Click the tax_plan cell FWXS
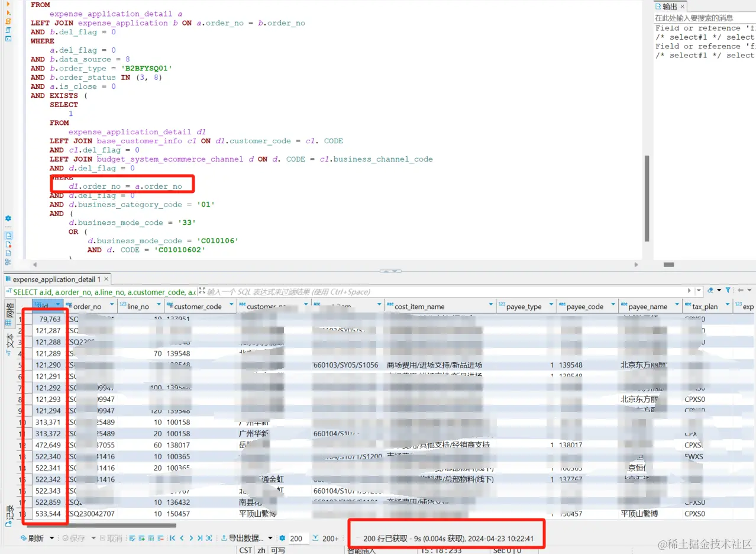Screen dimensions: 756x554 (x=707, y=456)
